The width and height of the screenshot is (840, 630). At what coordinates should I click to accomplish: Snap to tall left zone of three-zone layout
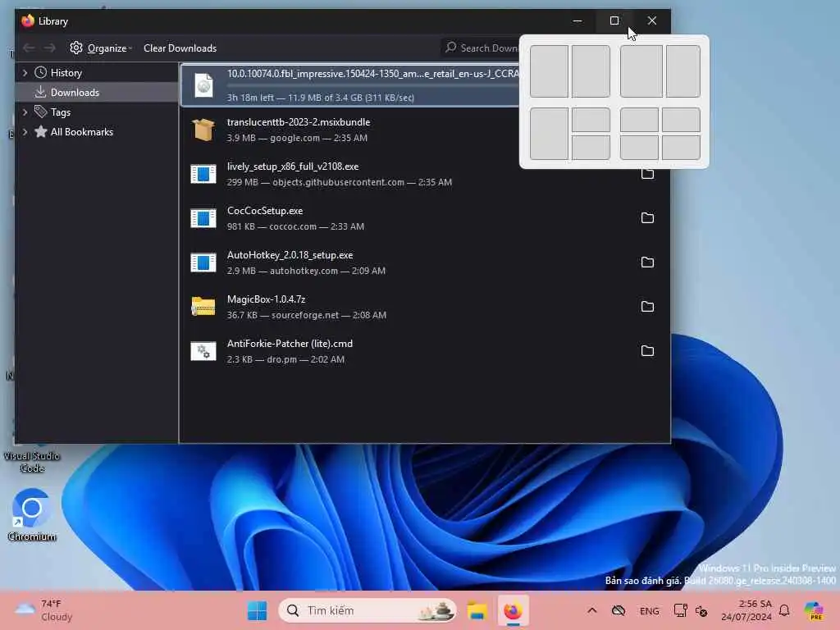pos(549,134)
